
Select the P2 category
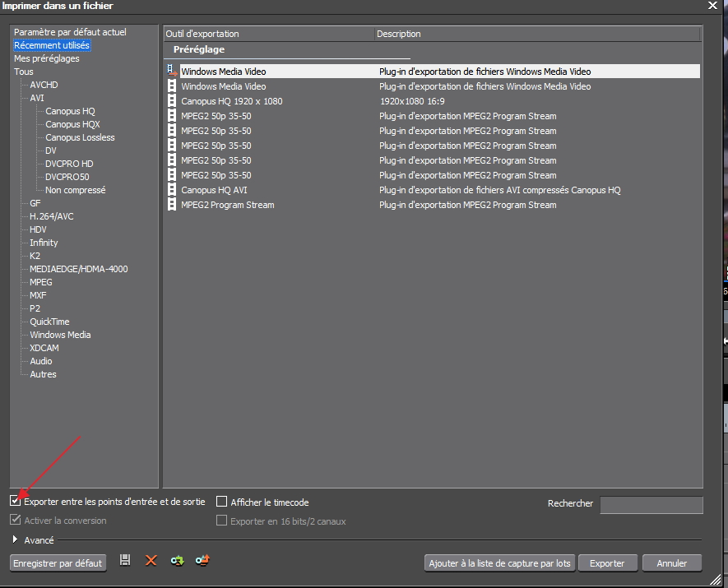coord(35,308)
